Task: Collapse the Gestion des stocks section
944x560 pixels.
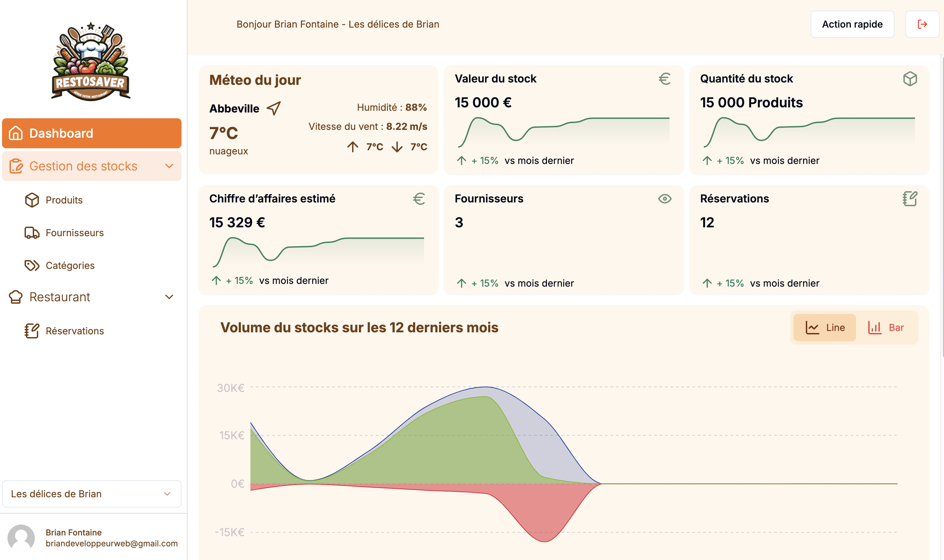Action: pos(169,166)
